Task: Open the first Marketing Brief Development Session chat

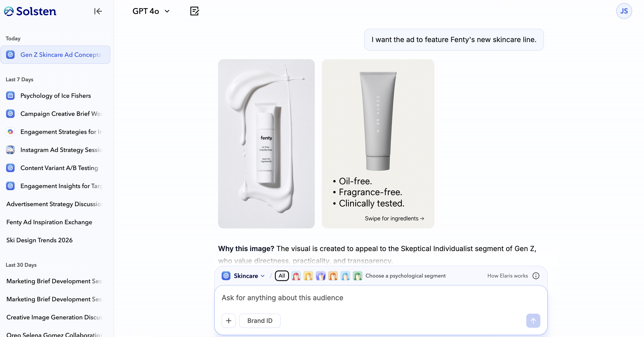Action: 55,281
